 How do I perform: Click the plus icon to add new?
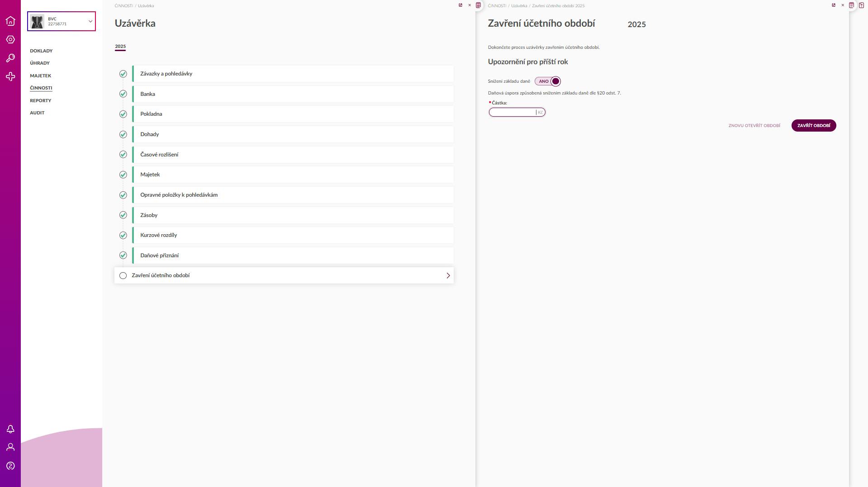10,77
